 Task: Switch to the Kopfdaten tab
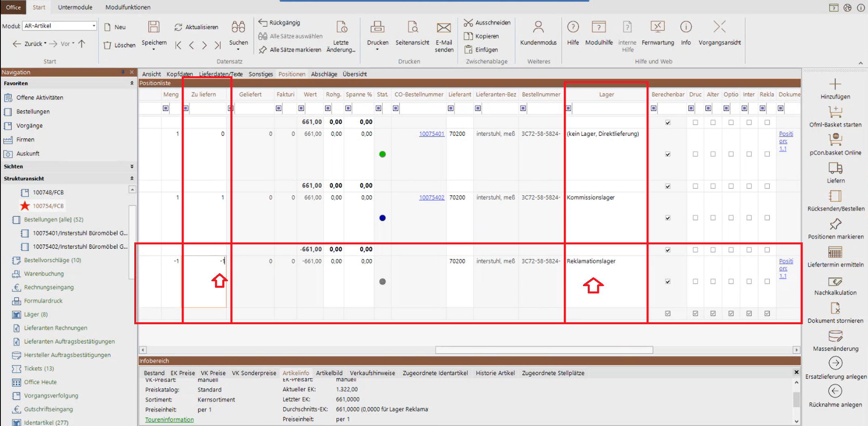(x=179, y=74)
